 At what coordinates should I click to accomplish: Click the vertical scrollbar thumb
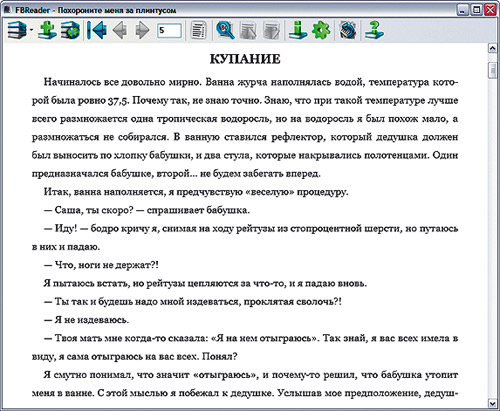pyautogui.click(x=493, y=70)
